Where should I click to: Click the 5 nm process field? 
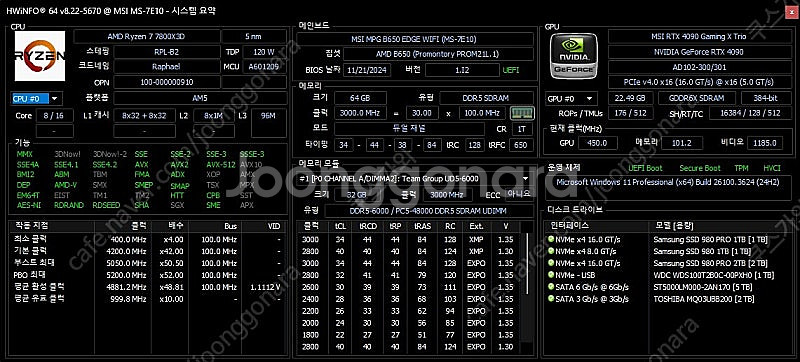255,37
